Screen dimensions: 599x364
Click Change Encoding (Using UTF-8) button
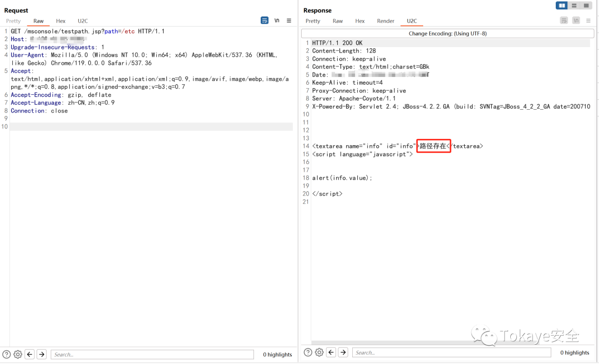pos(448,34)
